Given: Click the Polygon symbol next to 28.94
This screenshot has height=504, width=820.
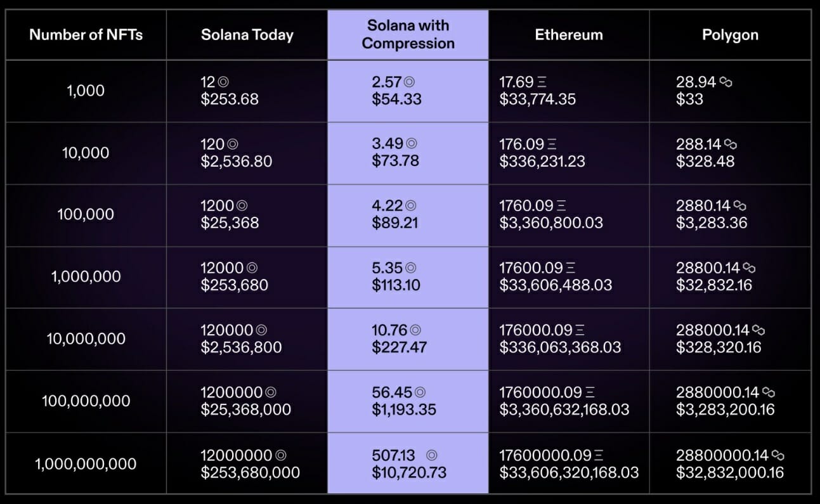Looking at the screenshot, I should click(726, 82).
